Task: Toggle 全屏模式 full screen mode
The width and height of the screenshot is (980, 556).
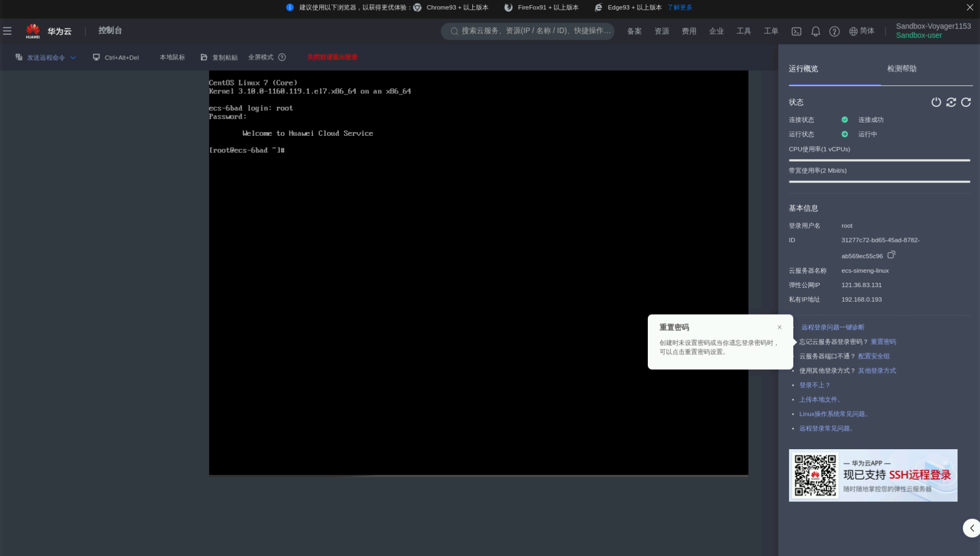Action: click(260, 57)
